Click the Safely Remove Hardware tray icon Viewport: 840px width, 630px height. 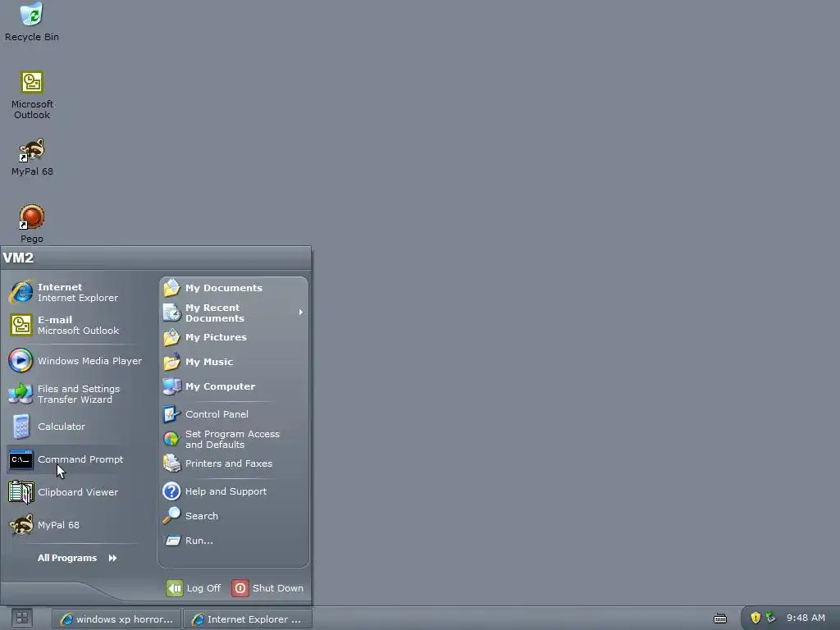(770, 617)
